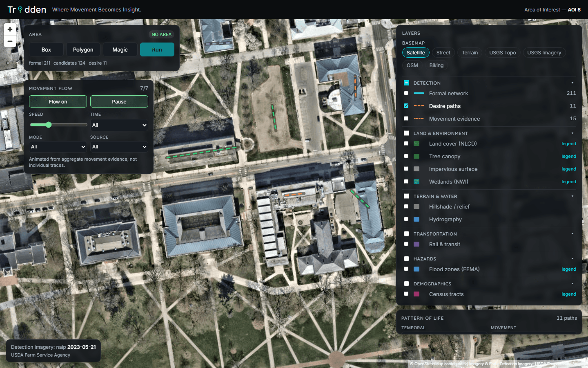The image size is (588, 368).
Task: Collapse the Demographics section arrow
Action: [572, 284]
